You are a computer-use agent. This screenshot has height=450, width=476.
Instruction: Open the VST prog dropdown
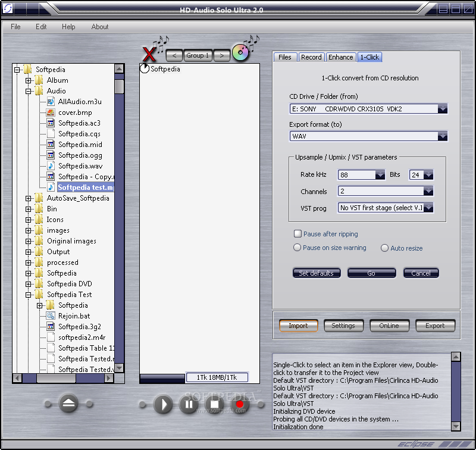pos(428,208)
